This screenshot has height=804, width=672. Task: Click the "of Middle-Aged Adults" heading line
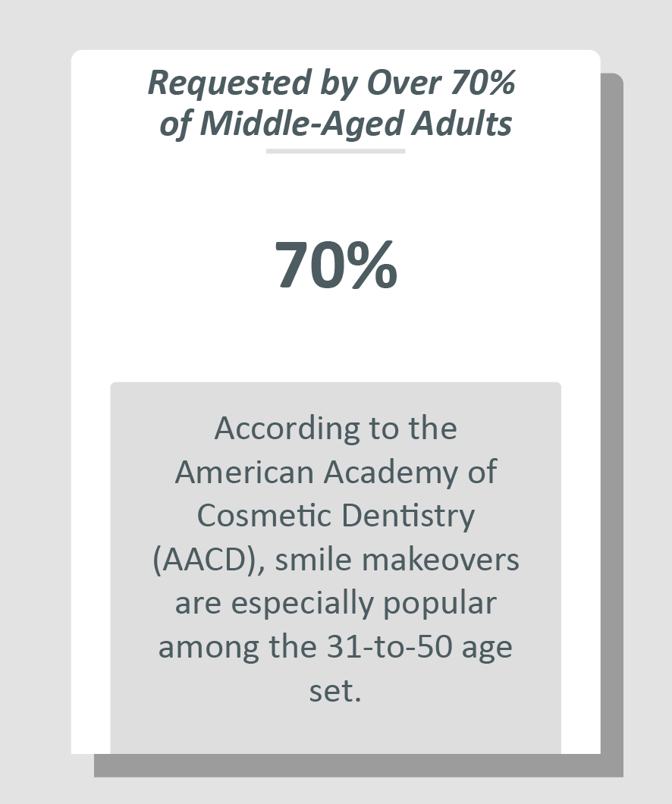coord(335,124)
